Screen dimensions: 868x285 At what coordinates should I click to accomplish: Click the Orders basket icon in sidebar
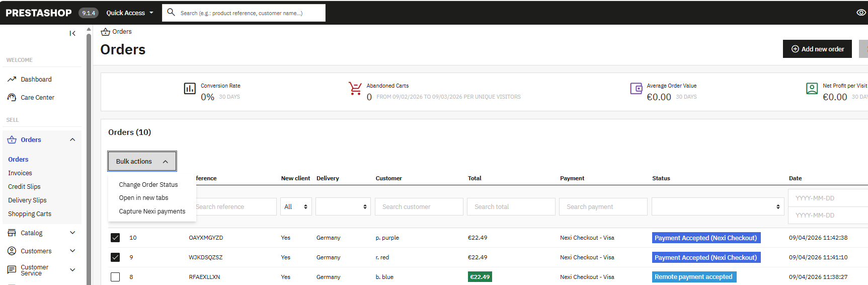click(12, 139)
